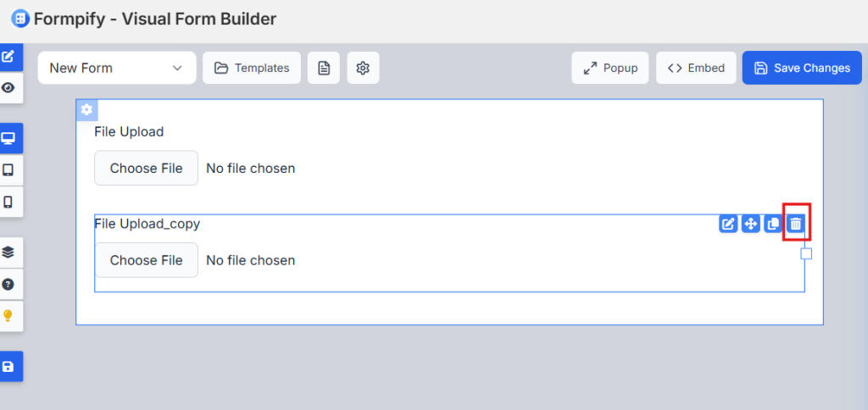Open the Embed code option

point(696,68)
